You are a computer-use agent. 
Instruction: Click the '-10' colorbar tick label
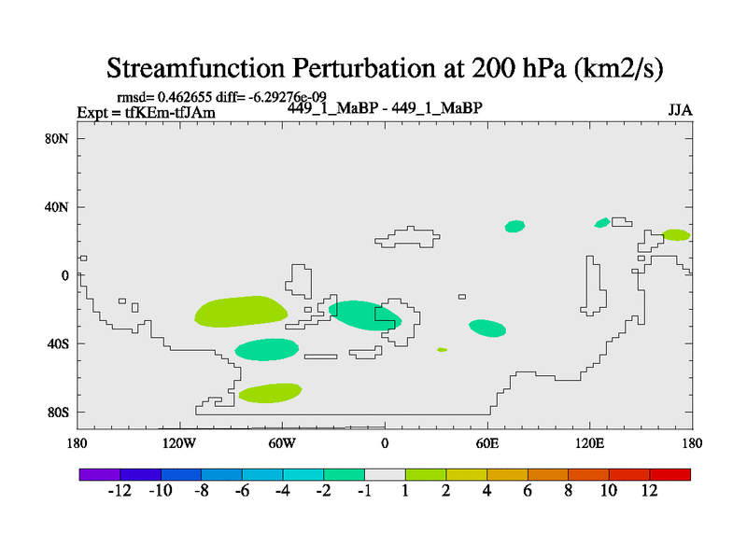pyautogui.click(x=161, y=491)
